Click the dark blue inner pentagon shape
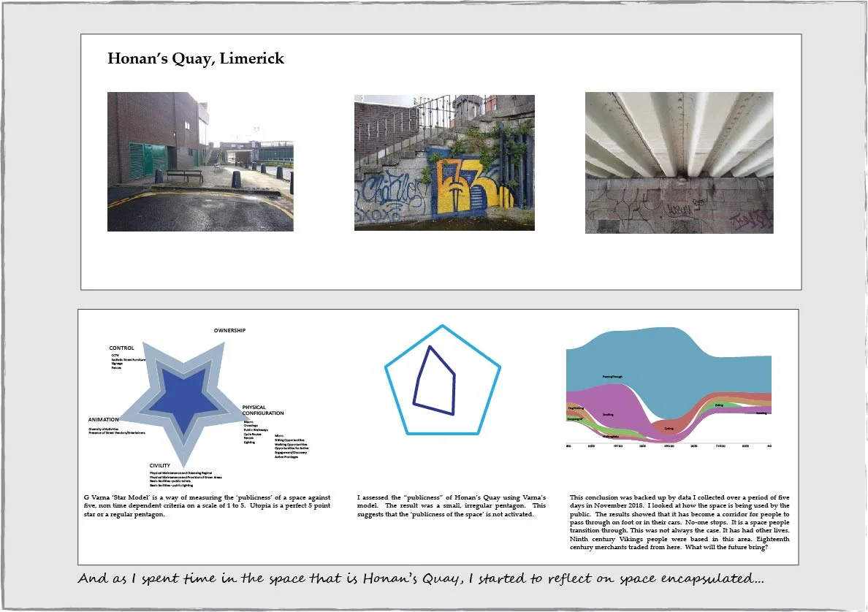 click(x=434, y=380)
